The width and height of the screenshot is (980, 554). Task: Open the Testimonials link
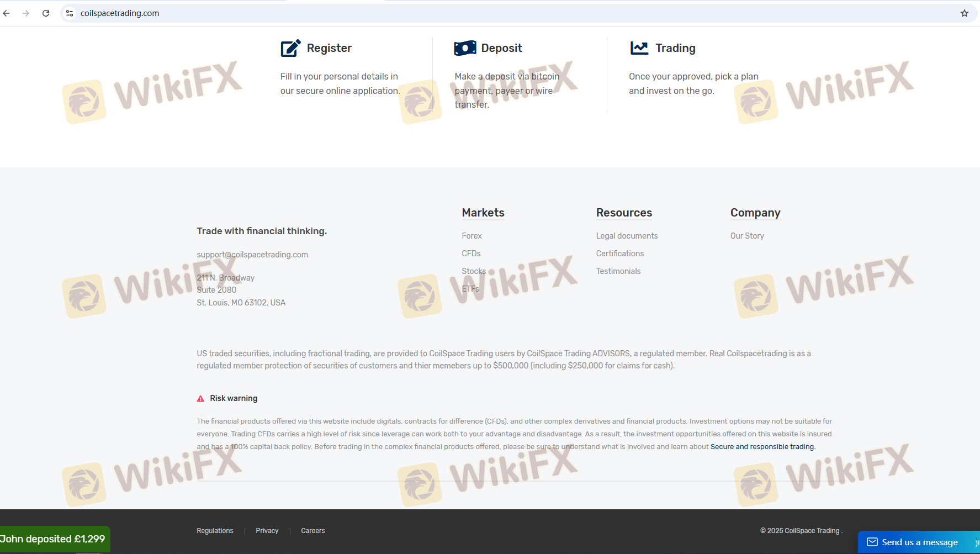(x=618, y=271)
